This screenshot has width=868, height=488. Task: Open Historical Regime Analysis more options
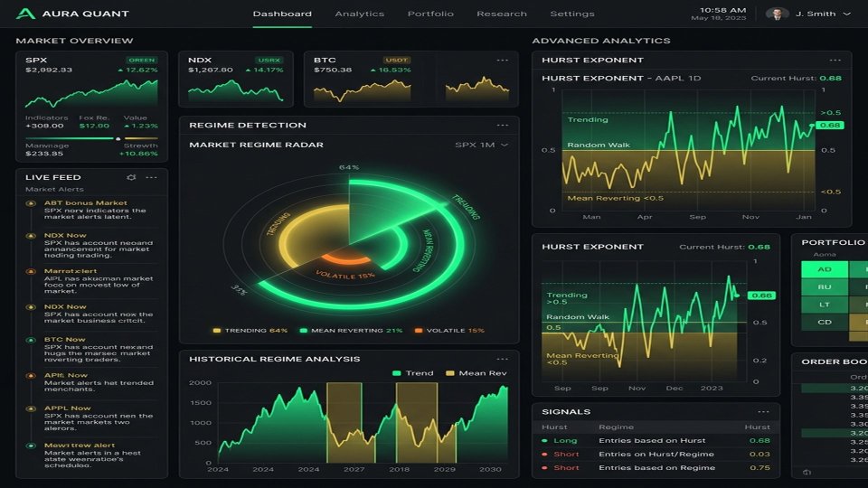(502, 359)
